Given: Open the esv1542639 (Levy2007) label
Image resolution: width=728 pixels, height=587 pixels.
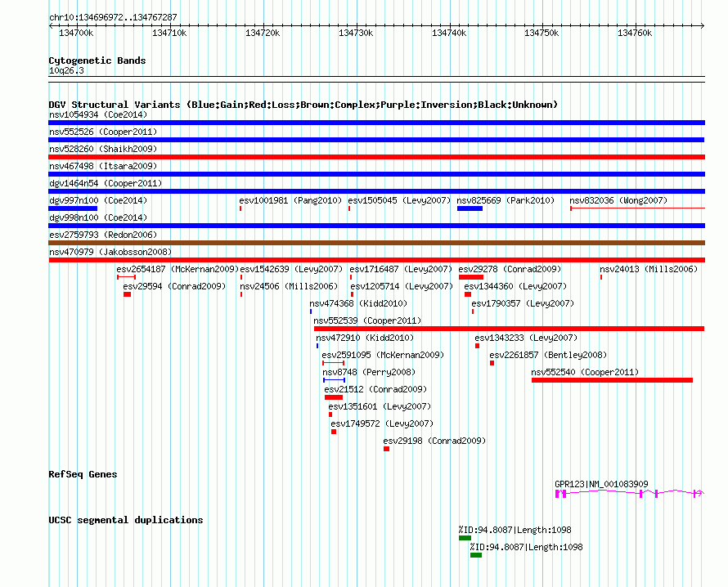Looking at the screenshot, I should tap(291, 269).
